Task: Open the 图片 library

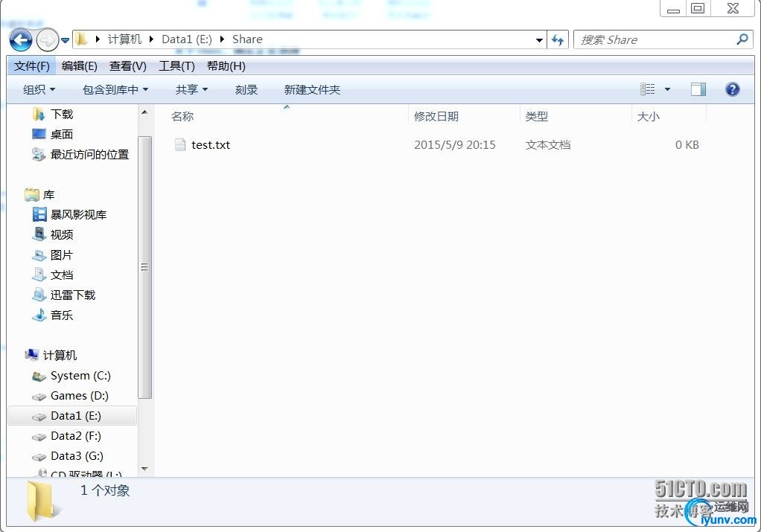Action: click(62, 254)
